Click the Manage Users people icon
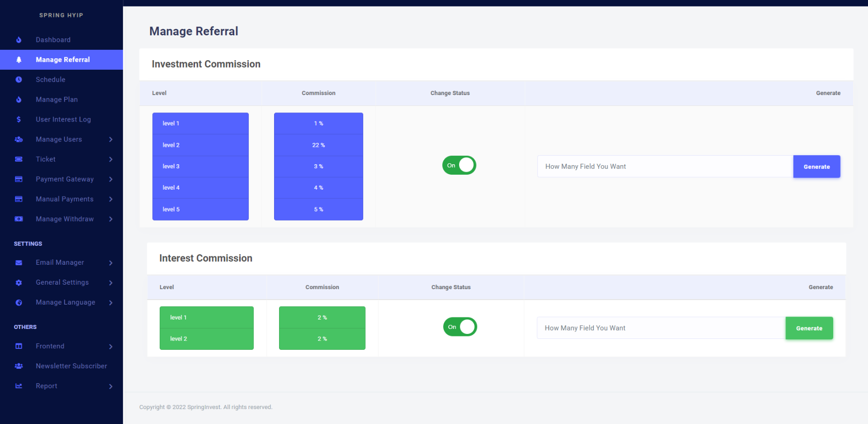 (19, 139)
